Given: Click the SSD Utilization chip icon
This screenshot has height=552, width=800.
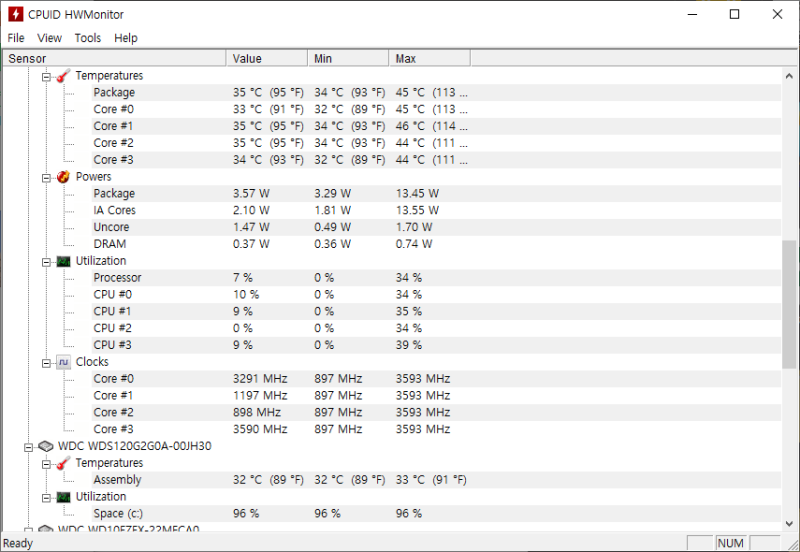Looking at the screenshot, I should coord(63,497).
